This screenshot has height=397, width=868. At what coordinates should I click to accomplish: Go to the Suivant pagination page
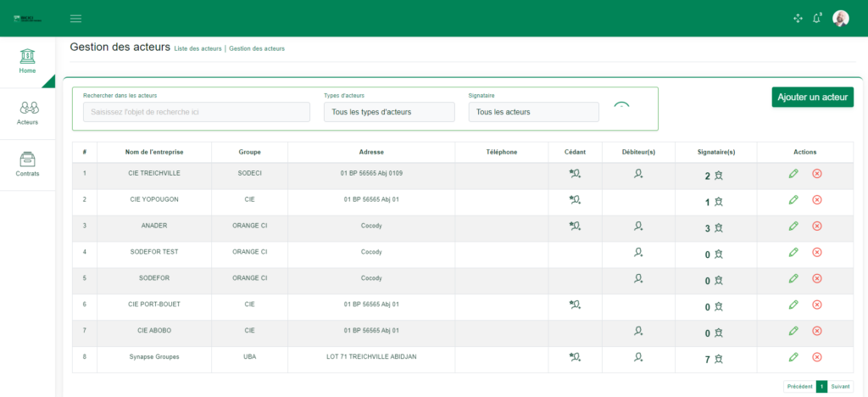[840, 386]
